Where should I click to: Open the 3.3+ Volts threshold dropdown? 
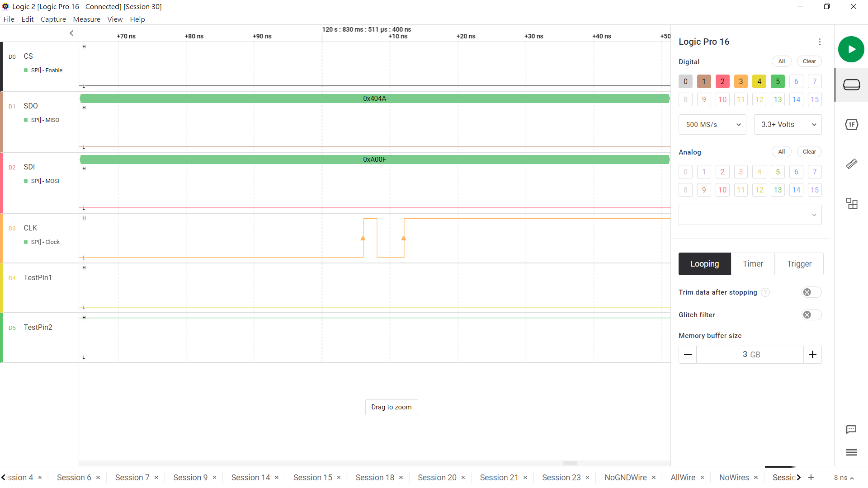(788, 125)
